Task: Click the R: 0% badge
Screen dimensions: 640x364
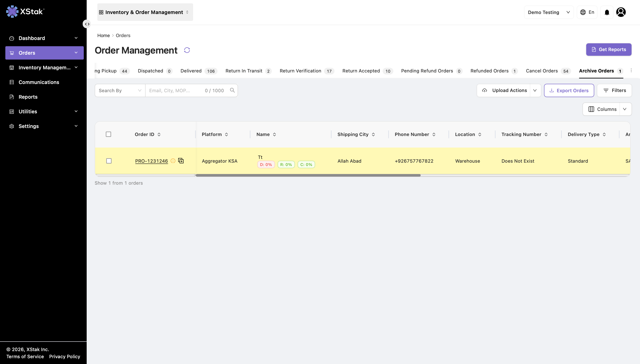Action: tap(286, 164)
